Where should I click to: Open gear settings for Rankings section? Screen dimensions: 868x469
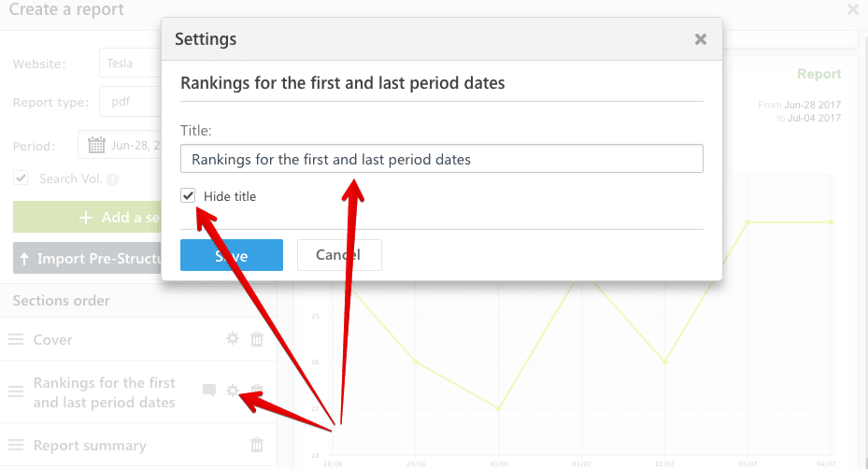(x=233, y=391)
